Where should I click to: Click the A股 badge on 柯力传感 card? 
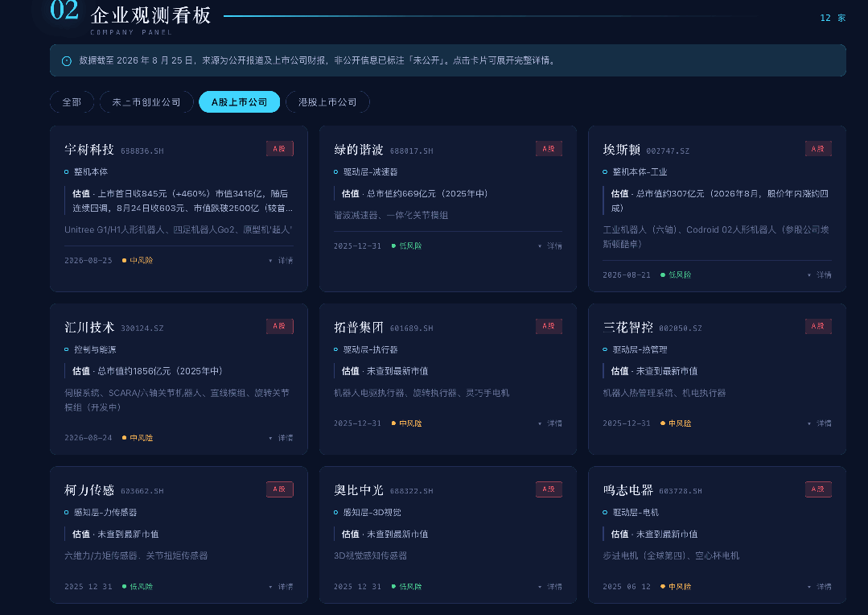[280, 489]
